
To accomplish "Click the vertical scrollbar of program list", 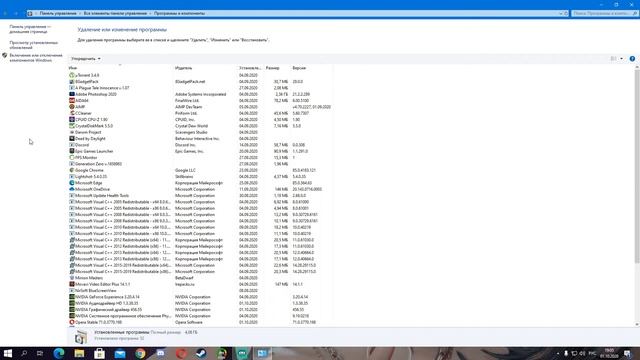I will (637, 167).
